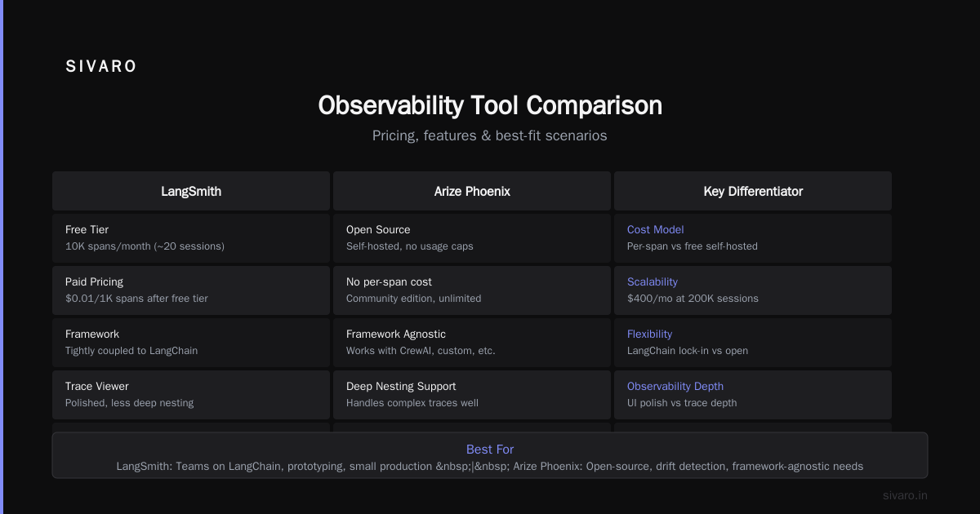Click "Self-hosted, no usage caps" text

tap(410, 246)
